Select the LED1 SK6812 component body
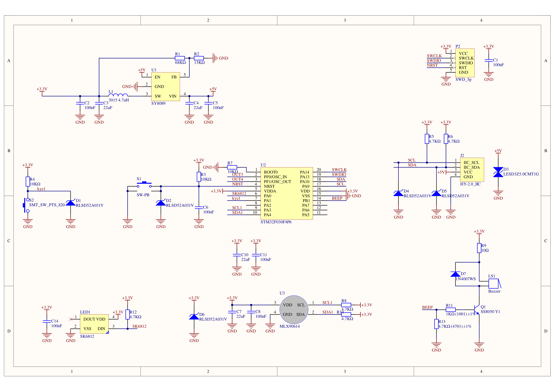 pos(94,324)
